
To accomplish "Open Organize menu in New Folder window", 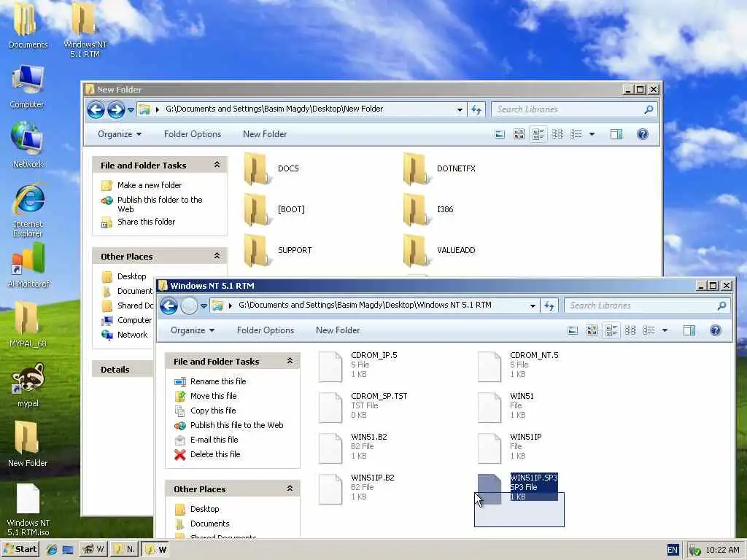I will point(120,134).
